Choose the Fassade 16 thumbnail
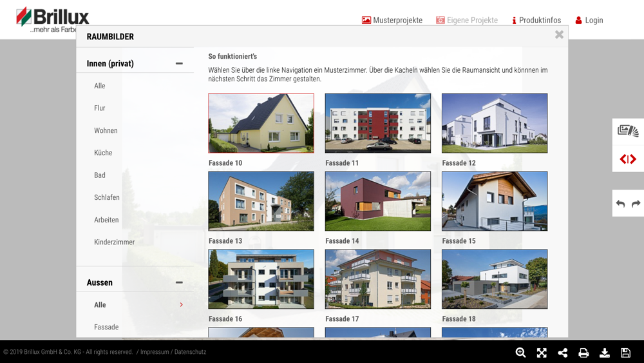 click(x=261, y=279)
